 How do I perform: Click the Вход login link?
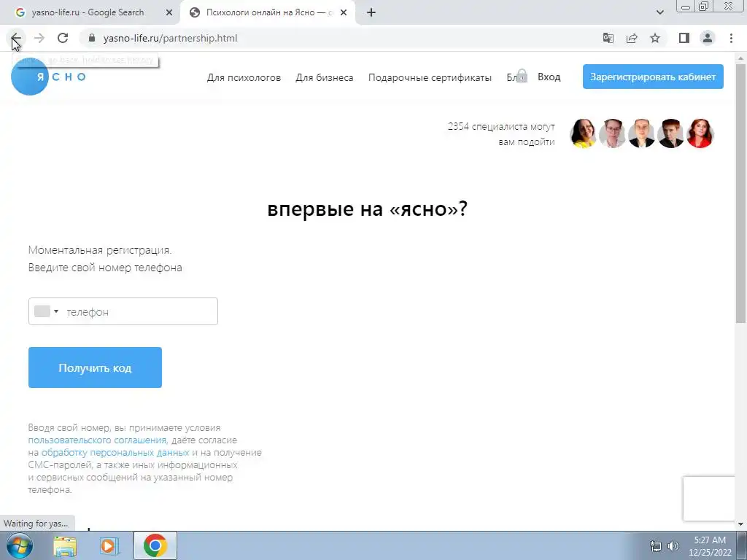549,77
